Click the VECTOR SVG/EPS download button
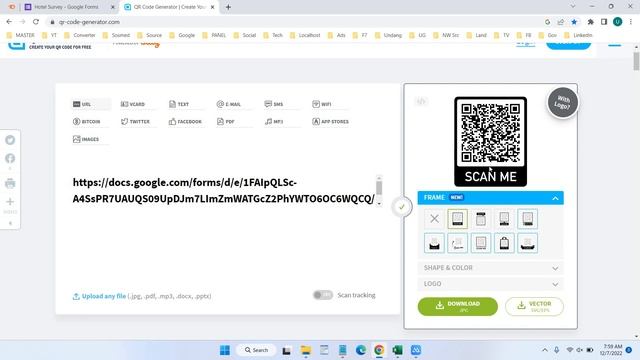The image size is (640, 360). tap(534, 307)
